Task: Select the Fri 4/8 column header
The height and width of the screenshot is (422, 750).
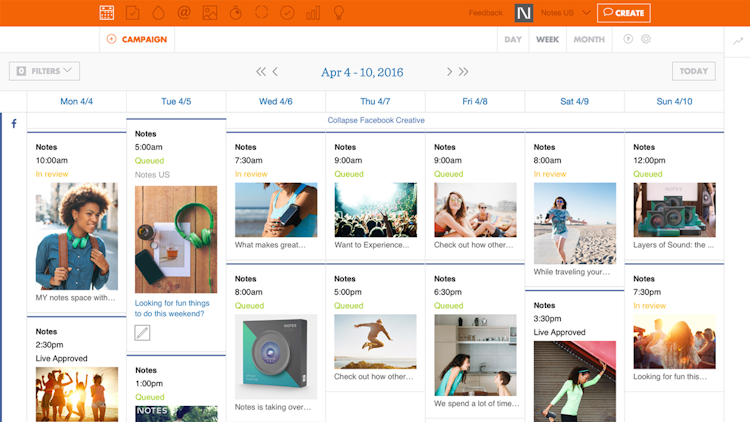Action: (474, 101)
